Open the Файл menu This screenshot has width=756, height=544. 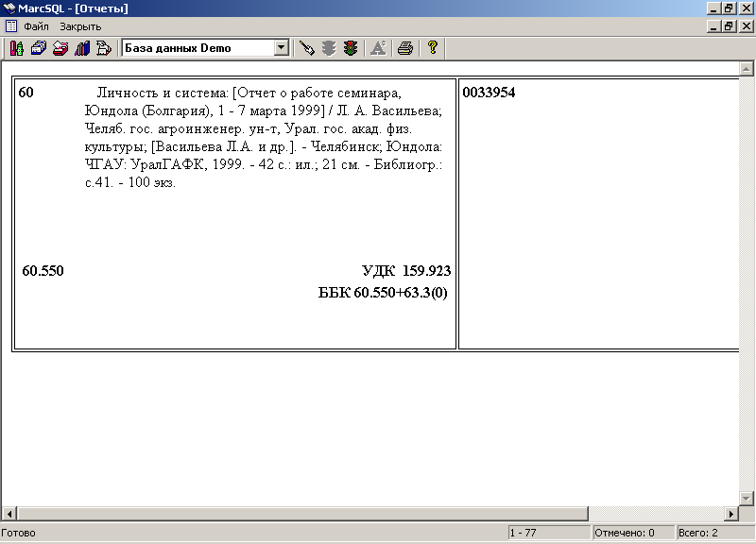[x=36, y=26]
